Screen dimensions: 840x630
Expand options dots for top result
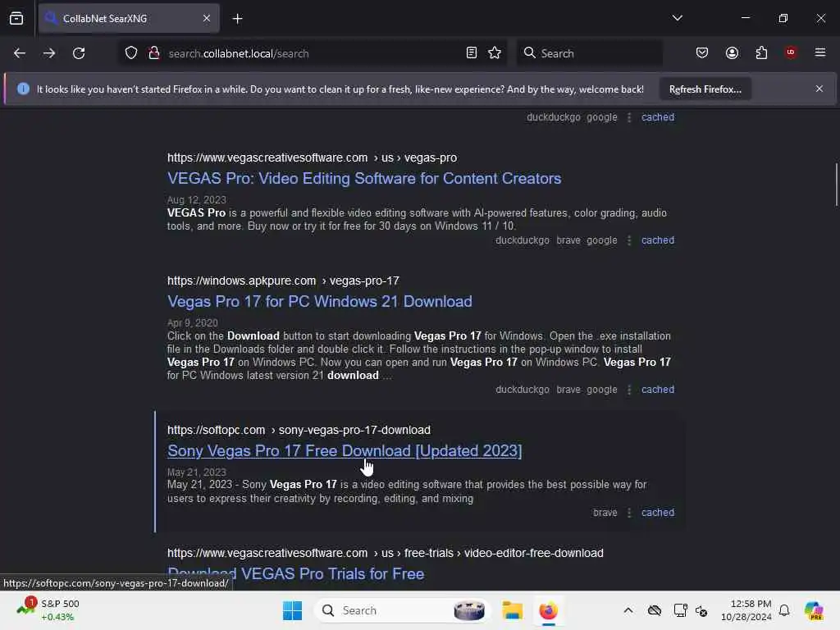(629, 117)
